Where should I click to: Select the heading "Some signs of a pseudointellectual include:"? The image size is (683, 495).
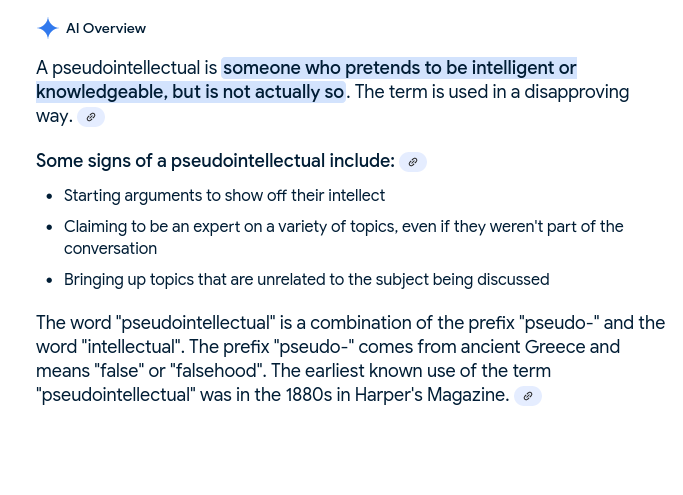coord(215,161)
